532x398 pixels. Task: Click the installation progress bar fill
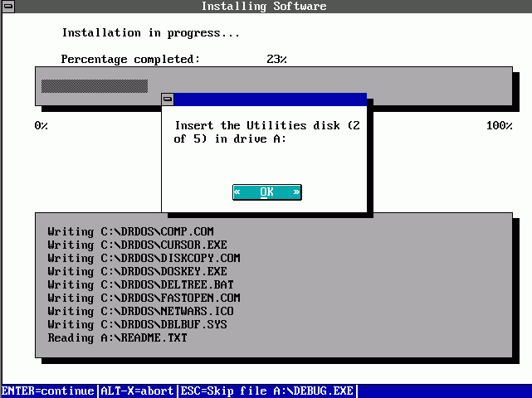[x=95, y=86]
